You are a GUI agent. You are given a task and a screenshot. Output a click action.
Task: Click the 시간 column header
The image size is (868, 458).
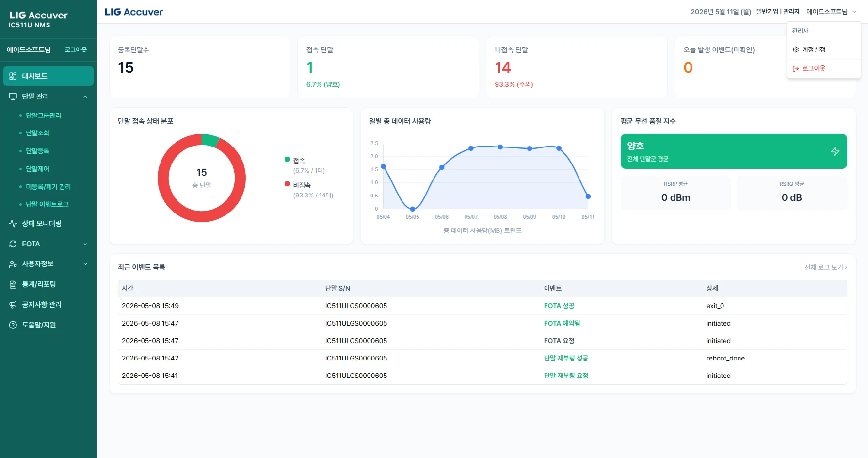[x=128, y=288]
